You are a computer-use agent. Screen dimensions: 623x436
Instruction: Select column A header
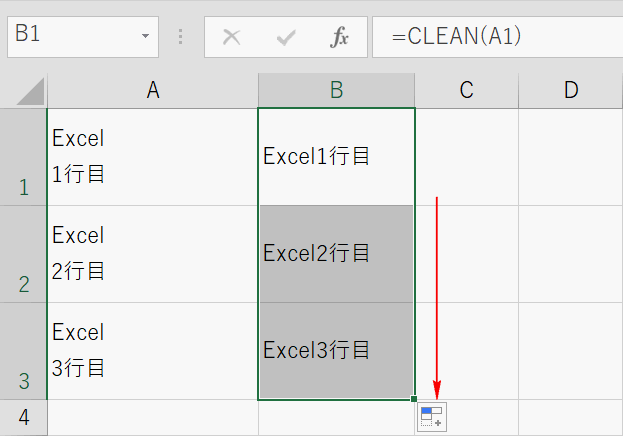click(153, 90)
